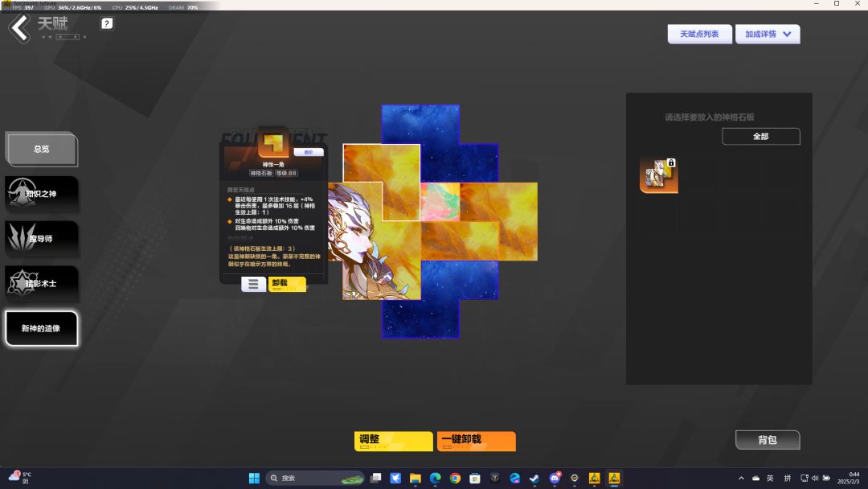
Task: Launch Google Chrome from the taskbar
Action: pos(455,478)
